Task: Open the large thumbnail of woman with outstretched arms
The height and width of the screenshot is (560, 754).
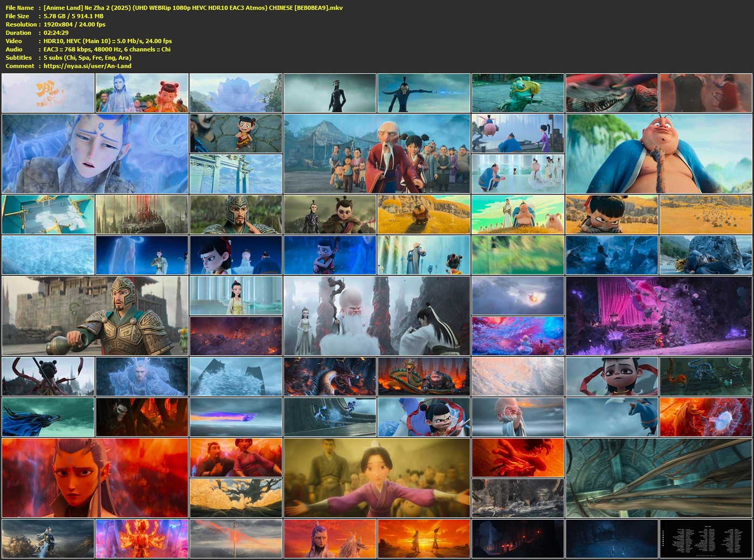Action: pyautogui.click(x=377, y=478)
